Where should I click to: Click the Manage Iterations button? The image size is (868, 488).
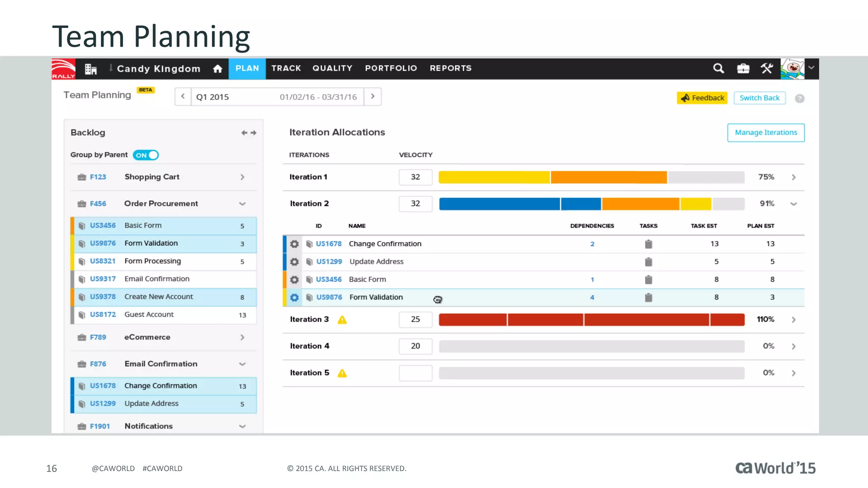(x=765, y=133)
